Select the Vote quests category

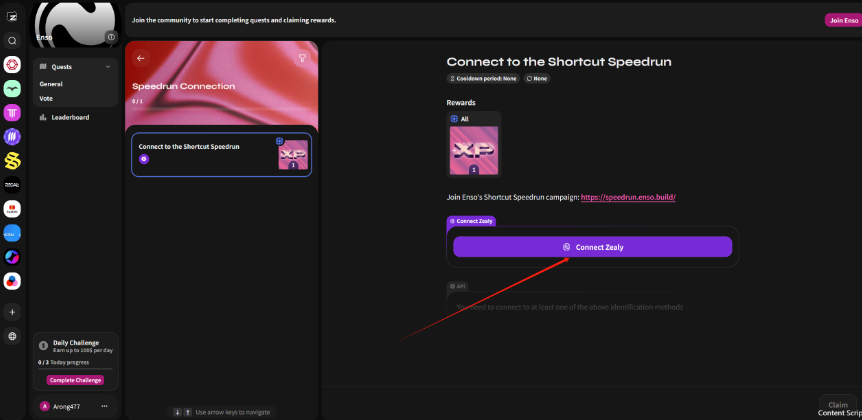pos(46,98)
